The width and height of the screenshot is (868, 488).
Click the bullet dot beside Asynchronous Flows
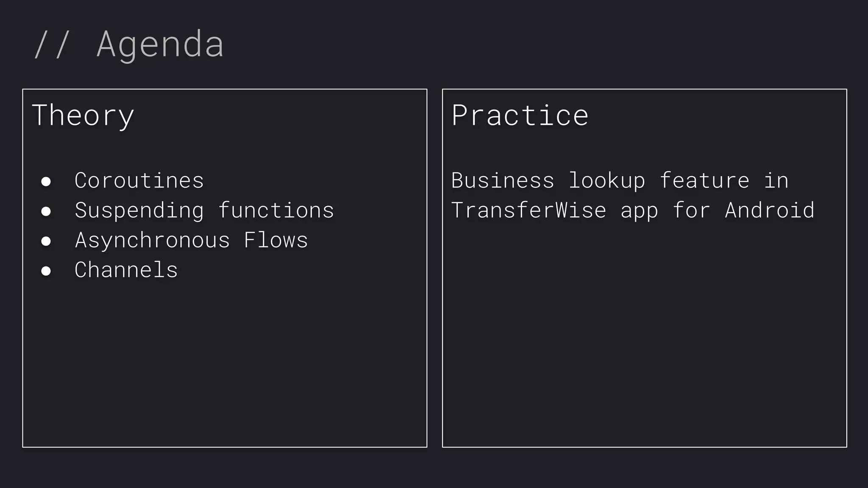pyautogui.click(x=46, y=241)
